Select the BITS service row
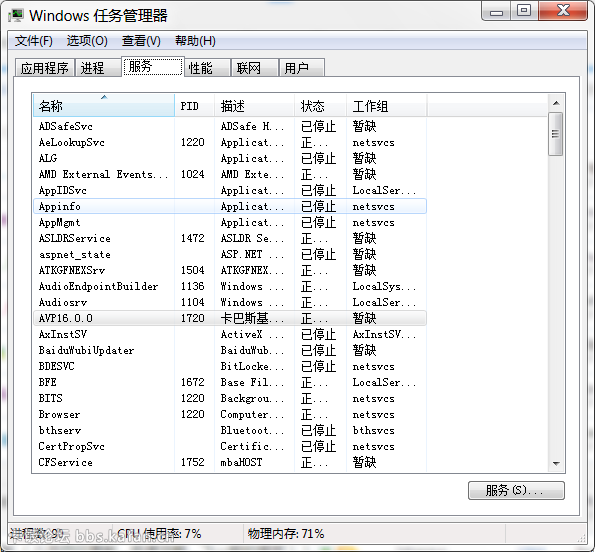This screenshot has height=552, width=595. (230, 398)
